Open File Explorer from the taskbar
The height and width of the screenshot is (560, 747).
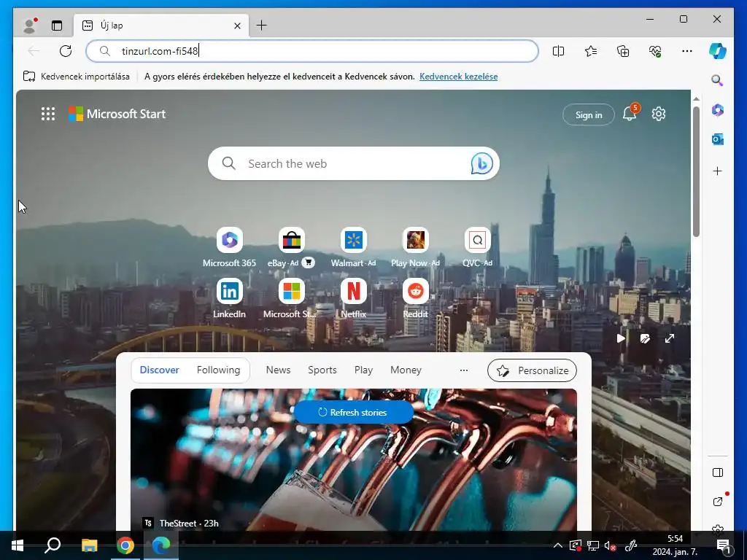89,545
